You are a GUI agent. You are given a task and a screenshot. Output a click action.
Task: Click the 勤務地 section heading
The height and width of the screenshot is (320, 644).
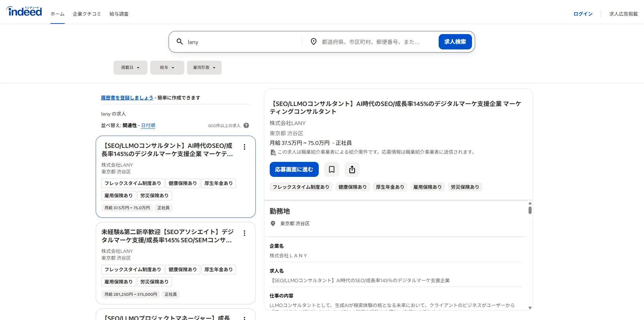pos(280,211)
